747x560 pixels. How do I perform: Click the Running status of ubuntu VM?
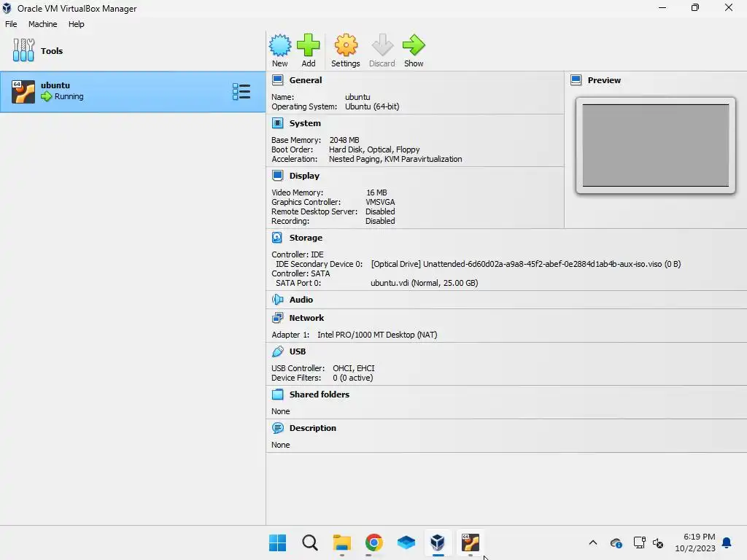pos(69,96)
